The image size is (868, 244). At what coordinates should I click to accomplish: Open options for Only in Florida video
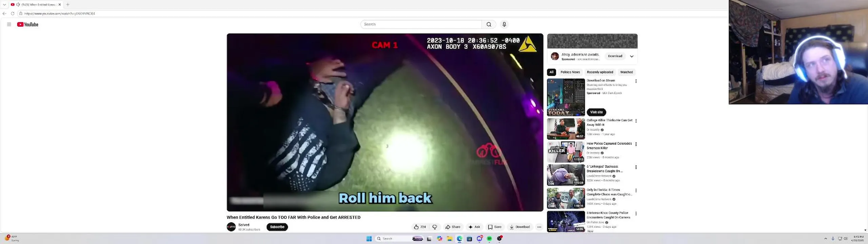tap(636, 190)
